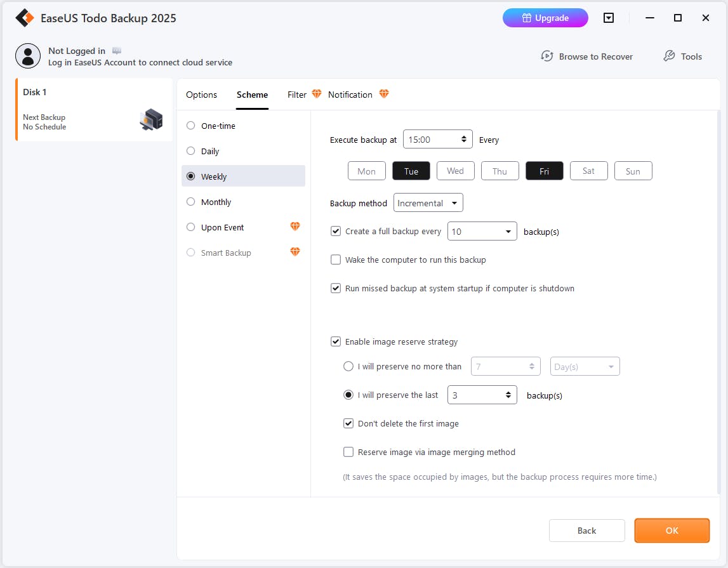This screenshot has width=728, height=568.
Task: Click the premium diamond next to Notification
Action: coord(384,94)
